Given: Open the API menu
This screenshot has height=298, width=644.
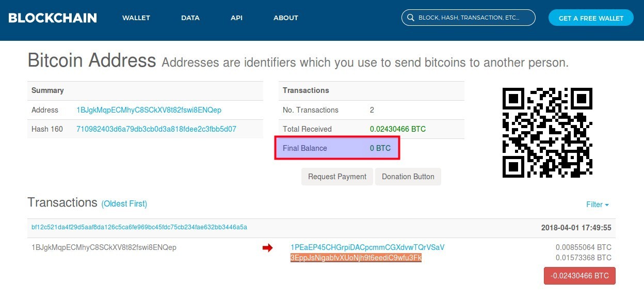Looking at the screenshot, I should tap(236, 18).
